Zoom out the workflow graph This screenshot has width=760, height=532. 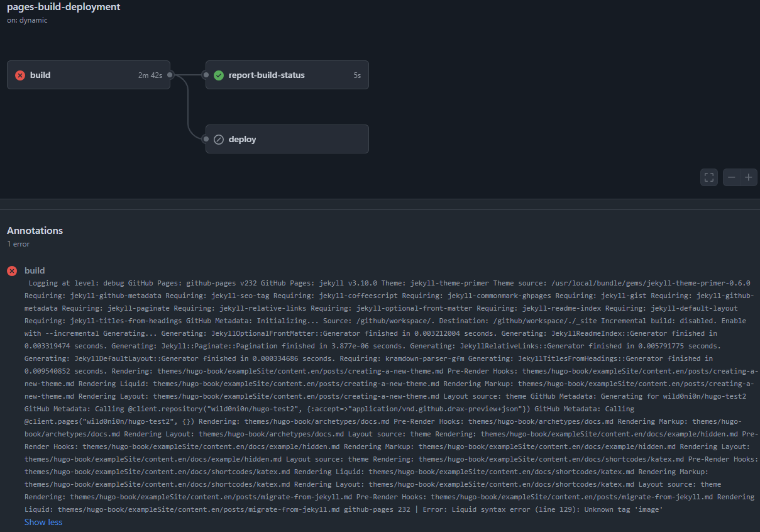pos(732,177)
